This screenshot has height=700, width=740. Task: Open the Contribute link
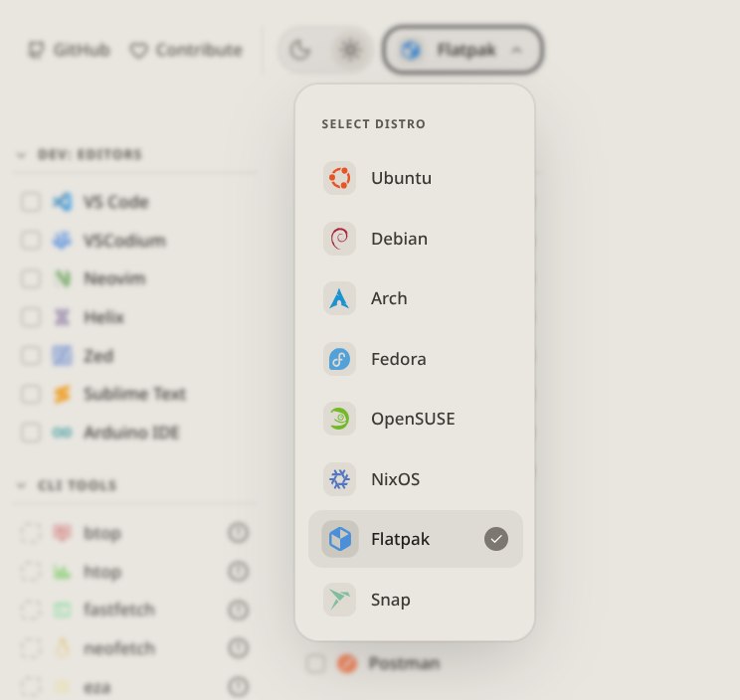[186, 49]
